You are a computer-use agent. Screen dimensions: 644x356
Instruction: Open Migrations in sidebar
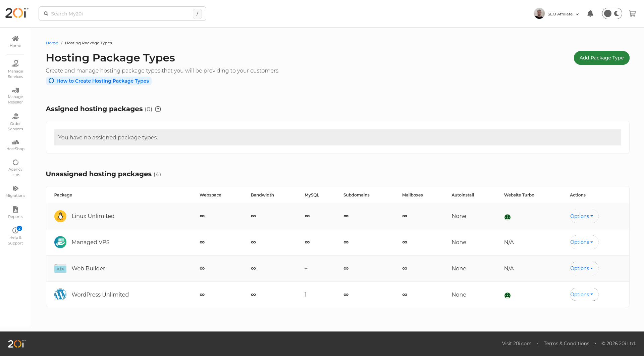click(x=15, y=191)
